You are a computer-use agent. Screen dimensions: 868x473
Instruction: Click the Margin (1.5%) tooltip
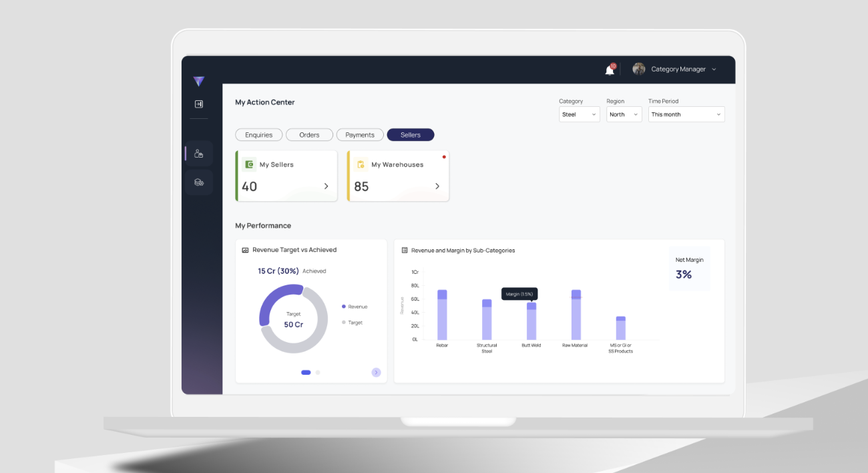click(519, 294)
